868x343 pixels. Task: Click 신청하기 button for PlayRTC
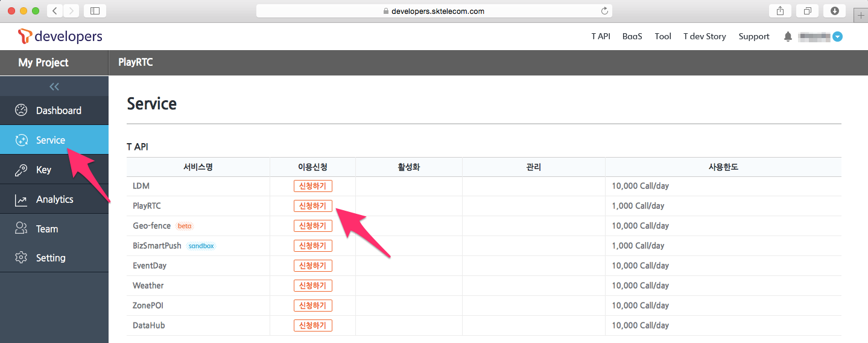tap(312, 206)
